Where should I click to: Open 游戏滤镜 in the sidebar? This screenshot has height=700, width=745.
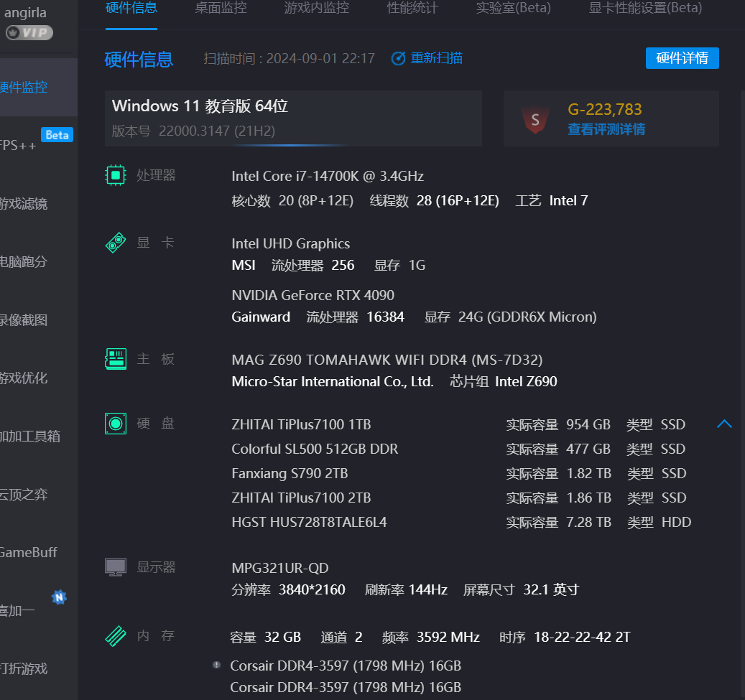point(24,204)
